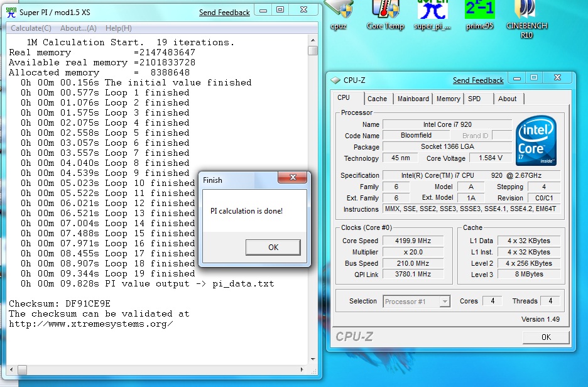
Task: Click Send Feedback in CPU-Z window
Action: pos(478,80)
